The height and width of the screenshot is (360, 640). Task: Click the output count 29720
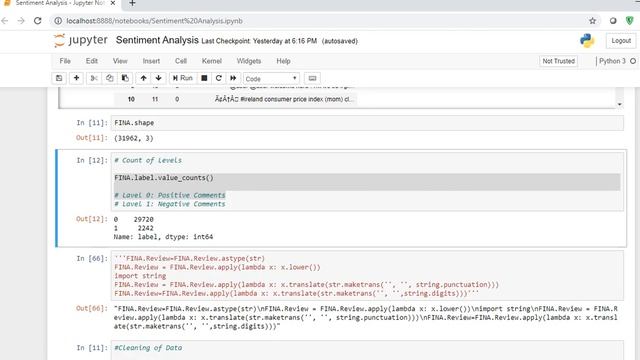click(144, 219)
